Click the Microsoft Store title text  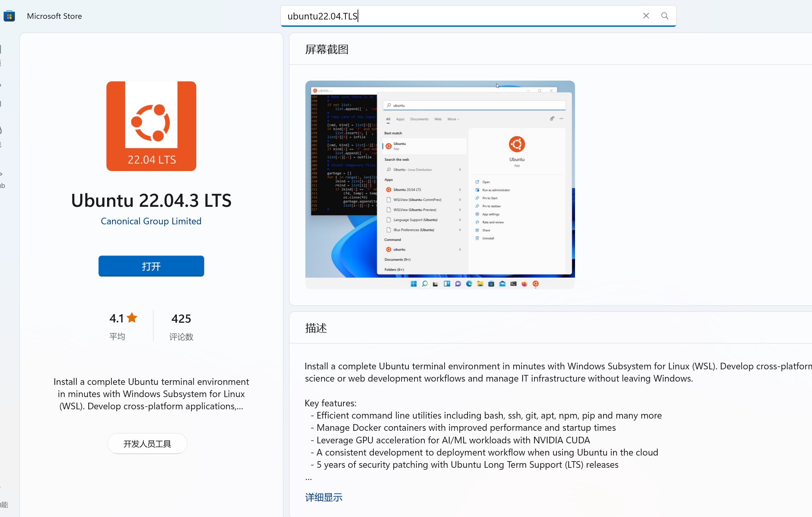54,16
